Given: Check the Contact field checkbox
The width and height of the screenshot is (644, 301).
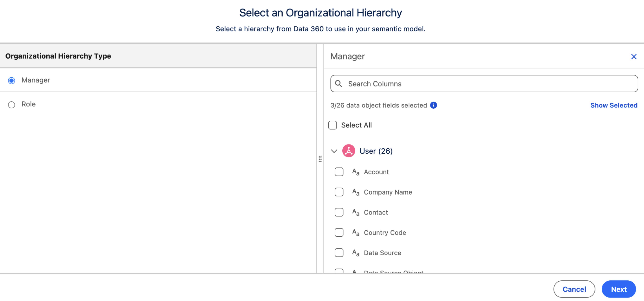Looking at the screenshot, I should (339, 212).
